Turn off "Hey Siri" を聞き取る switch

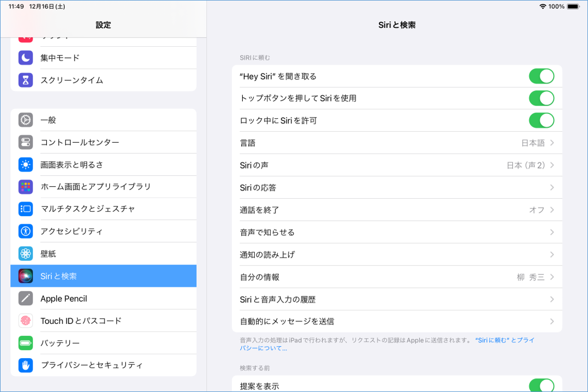pos(542,76)
